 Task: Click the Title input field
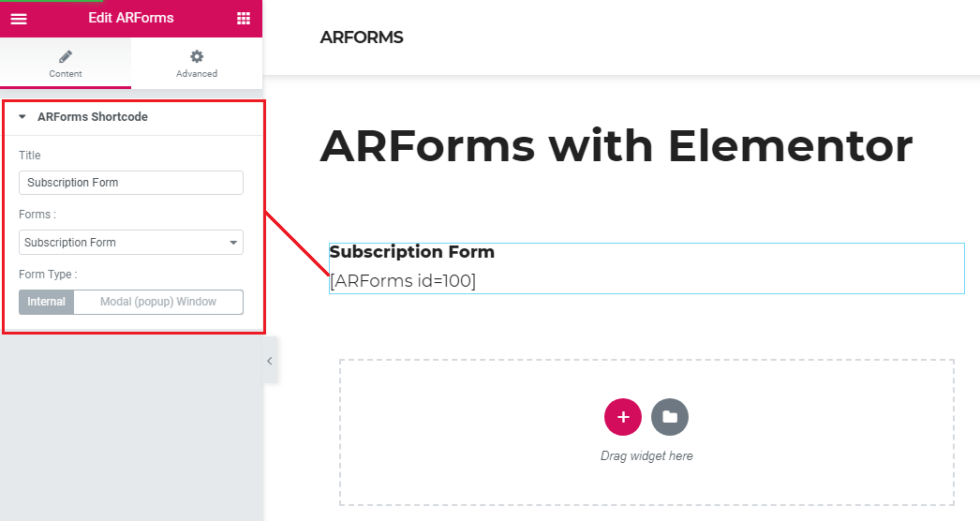click(x=130, y=183)
